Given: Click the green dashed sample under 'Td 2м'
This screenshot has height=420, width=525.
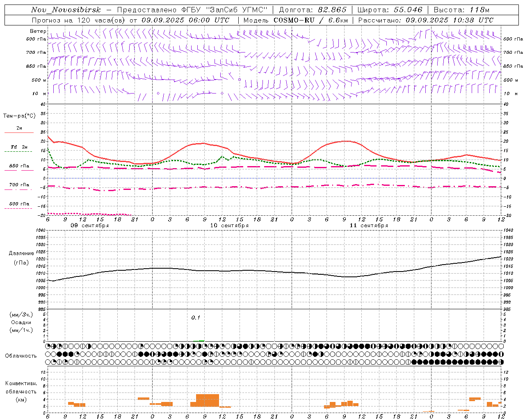Looking at the screenshot, I should point(18,152).
